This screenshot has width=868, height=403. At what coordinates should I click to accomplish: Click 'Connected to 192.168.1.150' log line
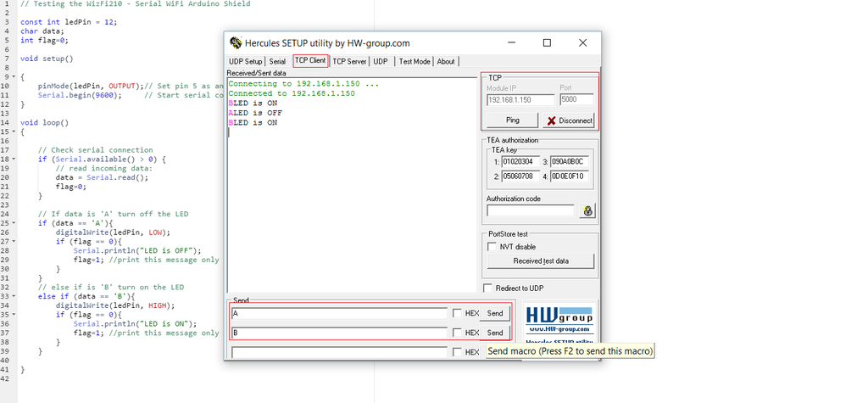point(292,93)
